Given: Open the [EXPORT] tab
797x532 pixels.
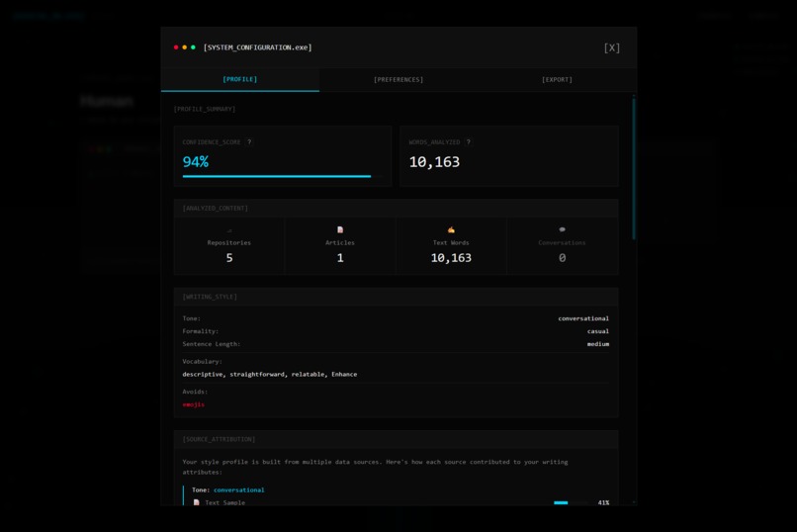Looking at the screenshot, I should point(557,79).
